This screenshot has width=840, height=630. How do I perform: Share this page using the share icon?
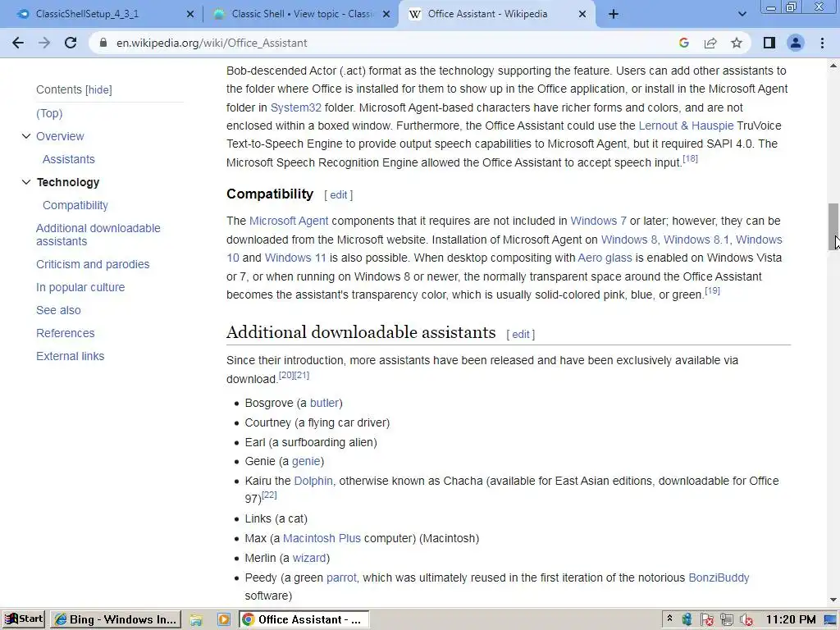(710, 43)
